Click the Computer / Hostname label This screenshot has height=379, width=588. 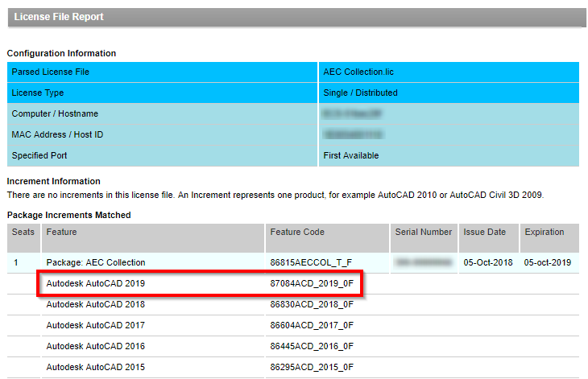pyautogui.click(x=55, y=113)
